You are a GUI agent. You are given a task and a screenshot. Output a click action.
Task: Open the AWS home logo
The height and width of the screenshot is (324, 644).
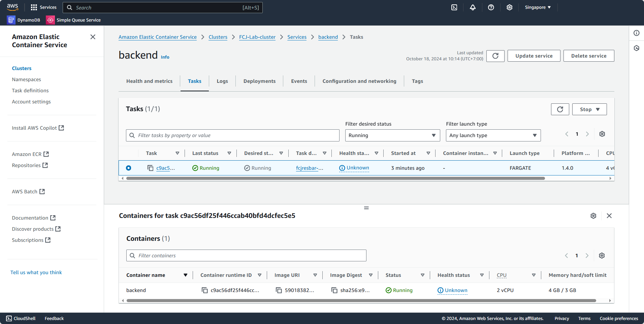pos(12,7)
